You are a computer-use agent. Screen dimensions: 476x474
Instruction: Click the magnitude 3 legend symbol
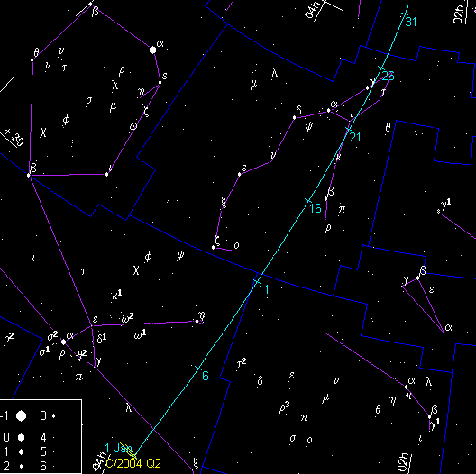(x=54, y=415)
